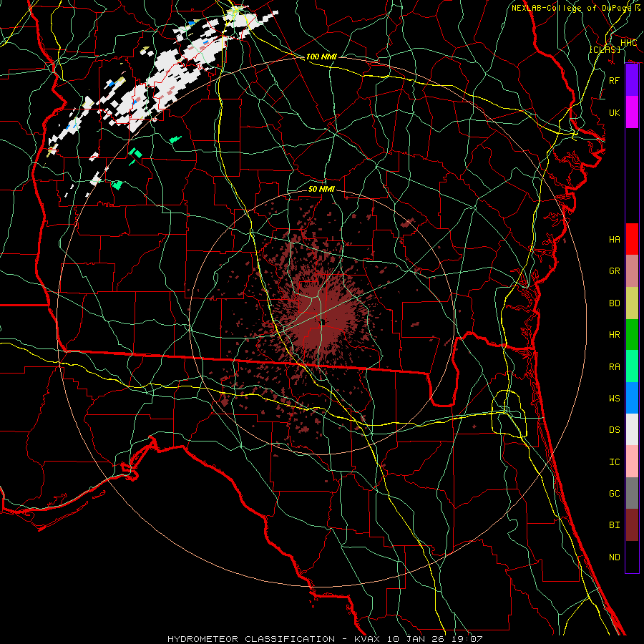Choose the DS white legend swatch
This screenshot has height=644, width=644.
pos(632,429)
